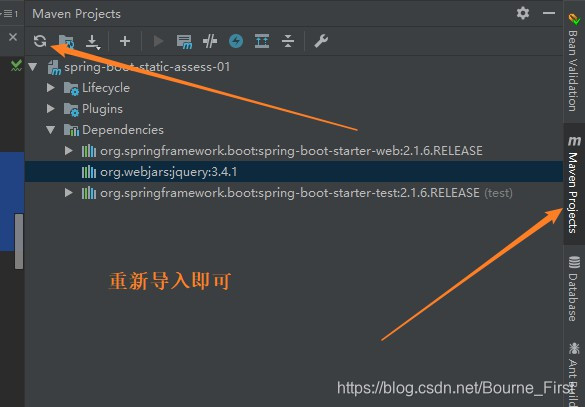This screenshot has height=407, width=585.
Task: Collapse the spring-boot-static-assess-01 project node
Action: (33, 67)
